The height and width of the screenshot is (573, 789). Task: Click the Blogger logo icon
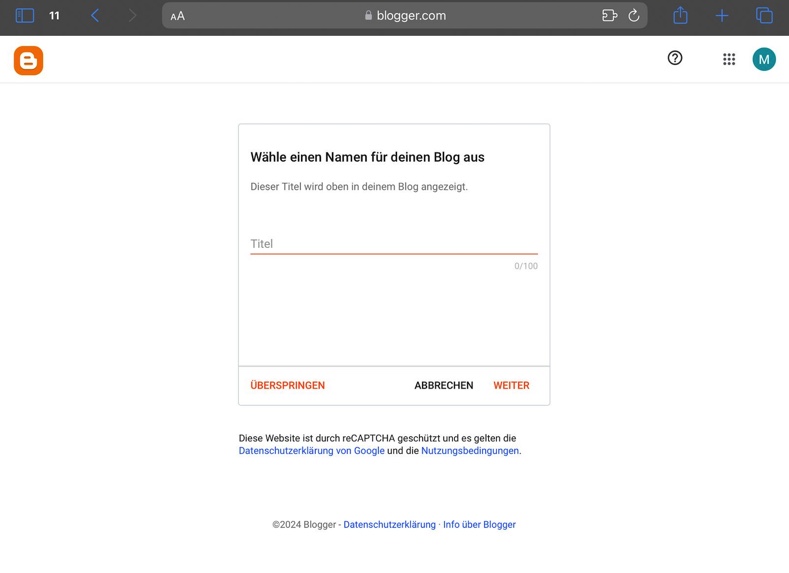click(x=28, y=61)
